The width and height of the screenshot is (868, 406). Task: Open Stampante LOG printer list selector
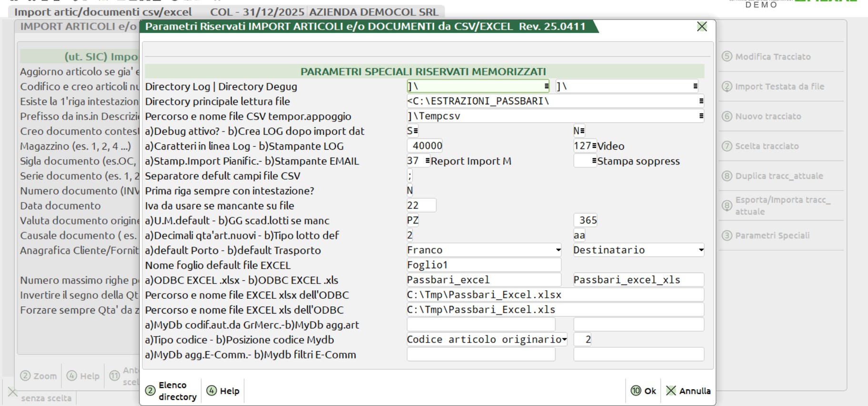(x=594, y=146)
